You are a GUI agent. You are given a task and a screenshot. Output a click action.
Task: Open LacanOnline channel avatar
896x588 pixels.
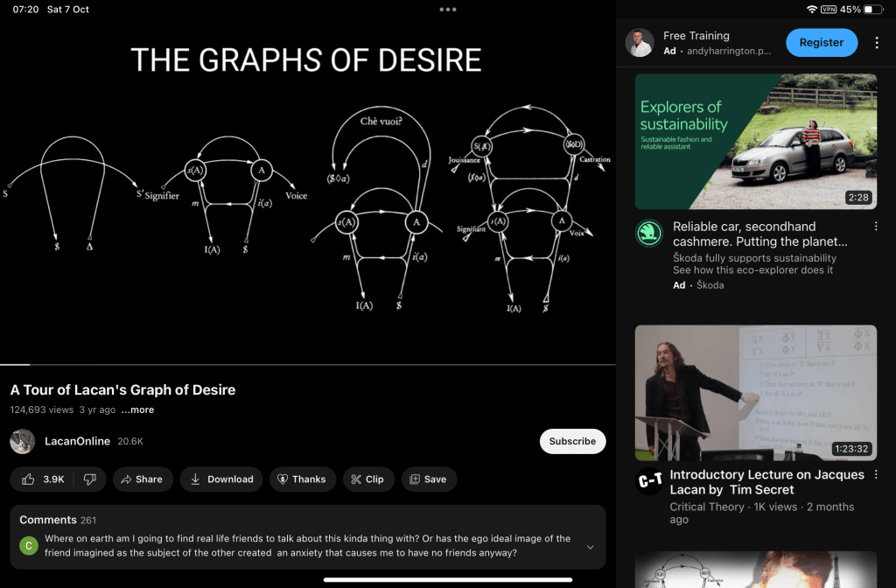click(22, 441)
